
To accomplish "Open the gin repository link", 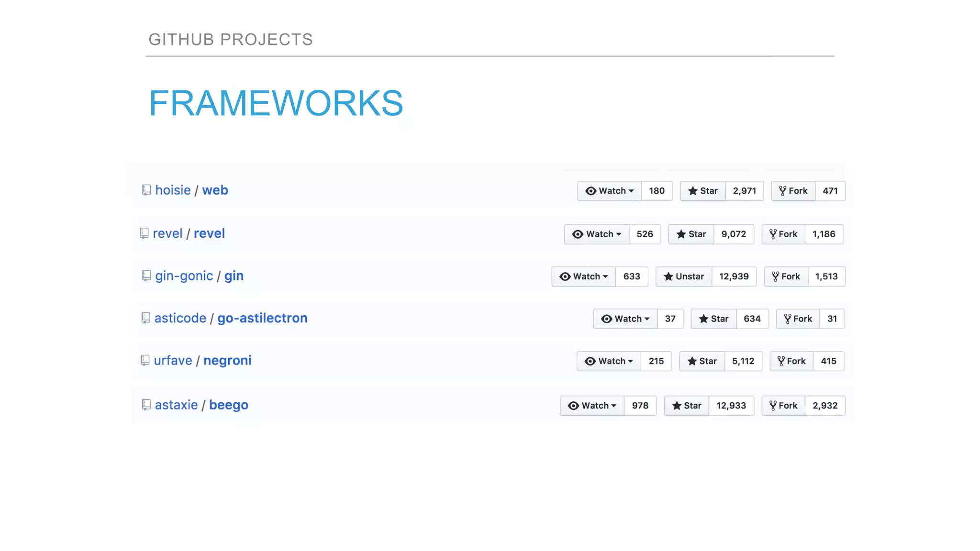I will [x=234, y=276].
